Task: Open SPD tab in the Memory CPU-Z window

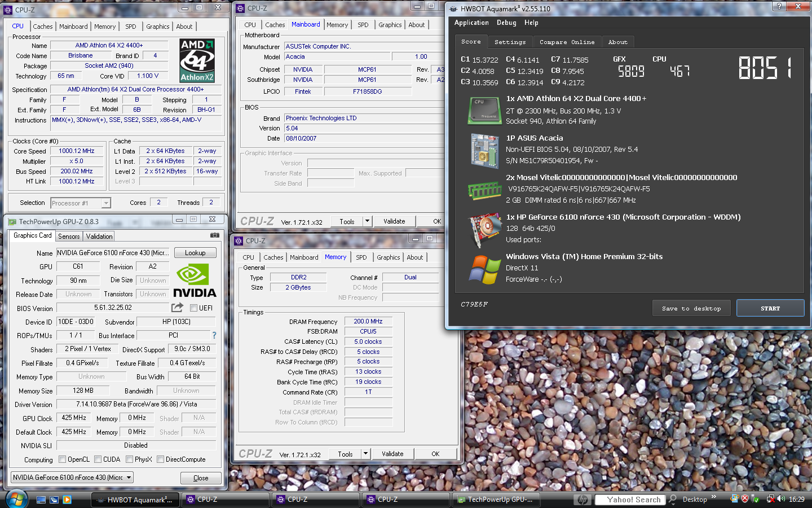Action: 361,257
